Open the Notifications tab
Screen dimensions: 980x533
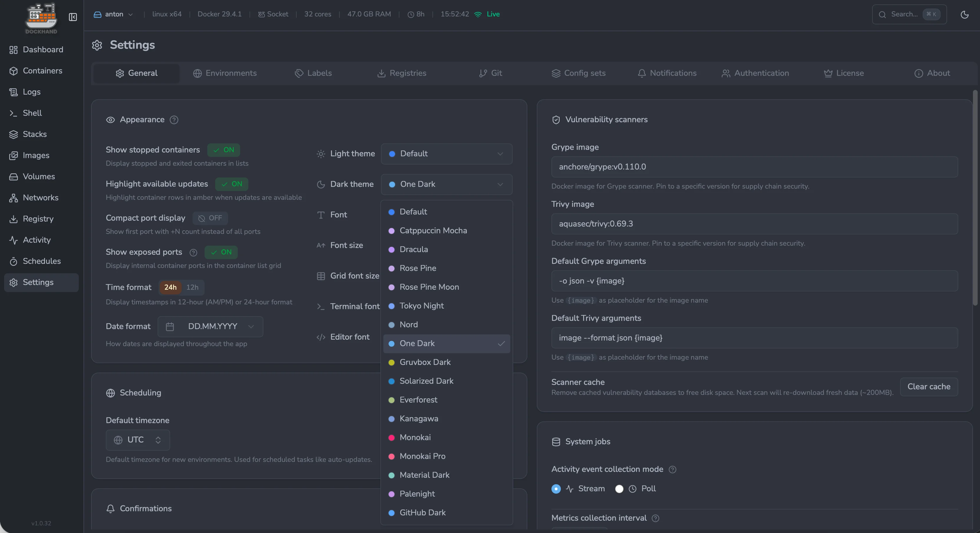point(667,73)
